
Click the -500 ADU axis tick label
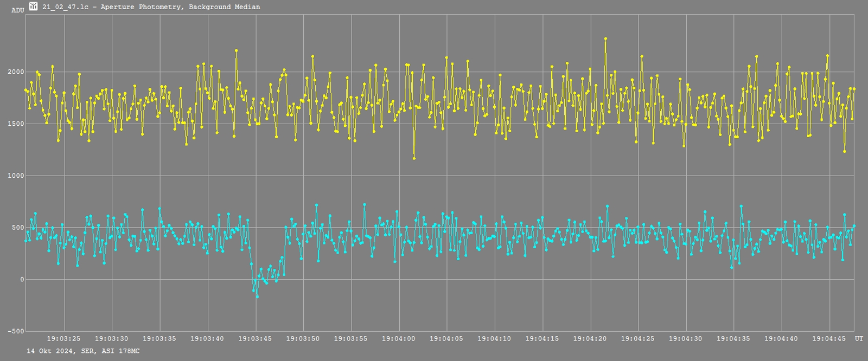click(x=15, y=331)
